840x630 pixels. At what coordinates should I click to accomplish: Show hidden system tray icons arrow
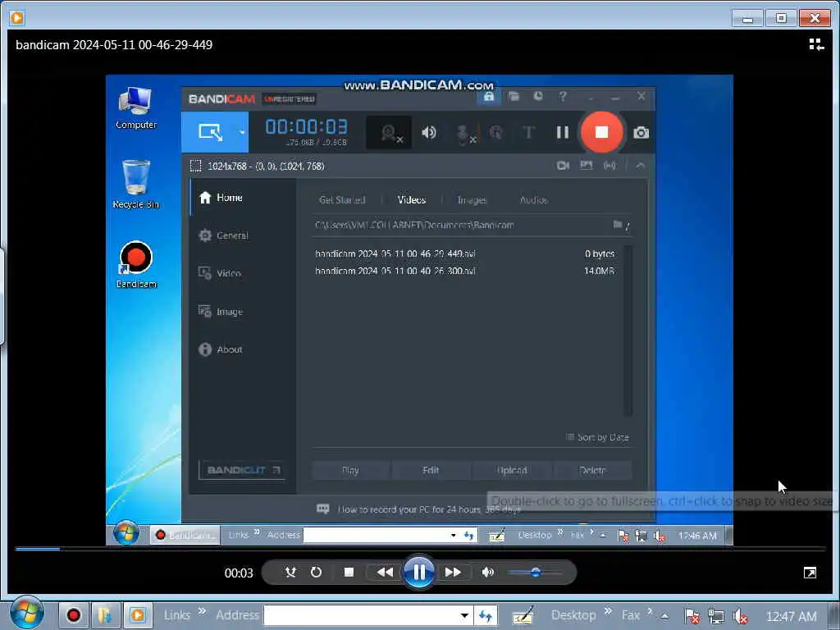pyautogui.click(x=664, y=615)
